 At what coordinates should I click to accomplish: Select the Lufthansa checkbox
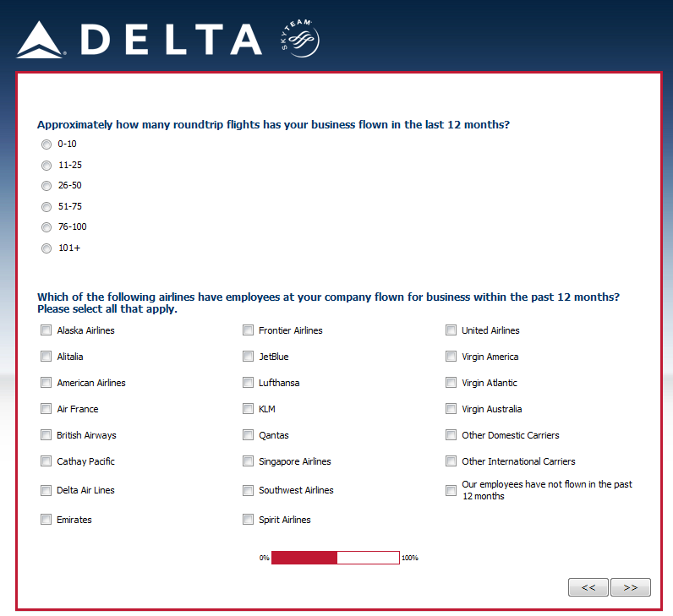click(249, 383)
